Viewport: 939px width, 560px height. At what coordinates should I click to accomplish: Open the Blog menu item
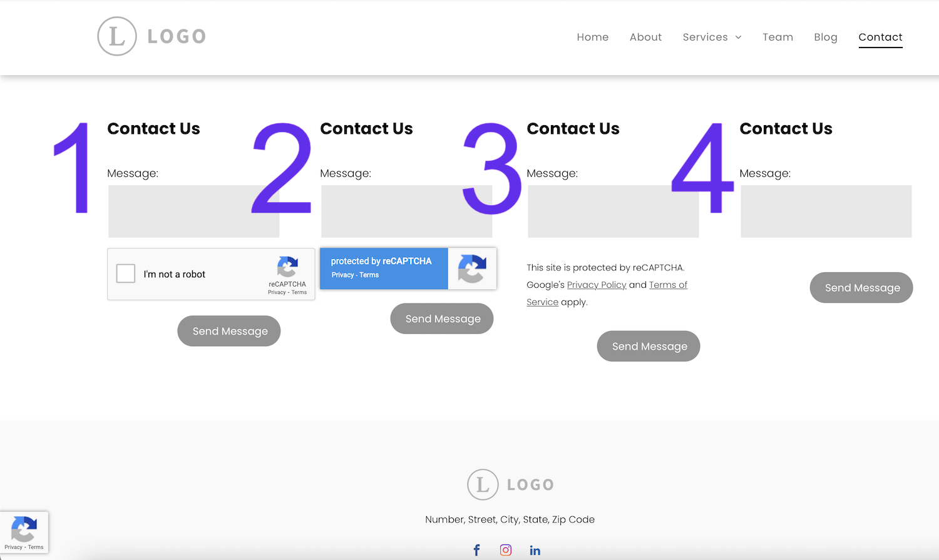coord(826,37)
